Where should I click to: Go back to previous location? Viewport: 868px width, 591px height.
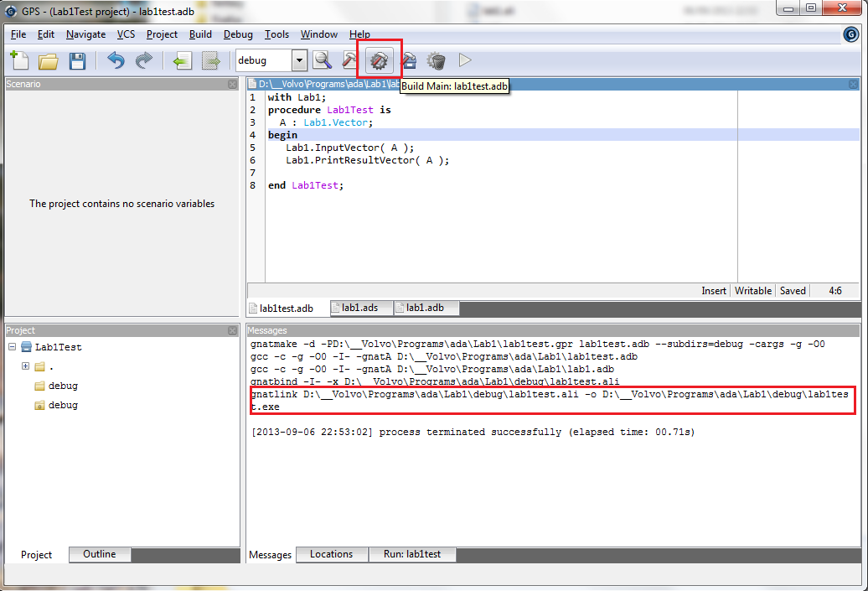click(182, 60)
